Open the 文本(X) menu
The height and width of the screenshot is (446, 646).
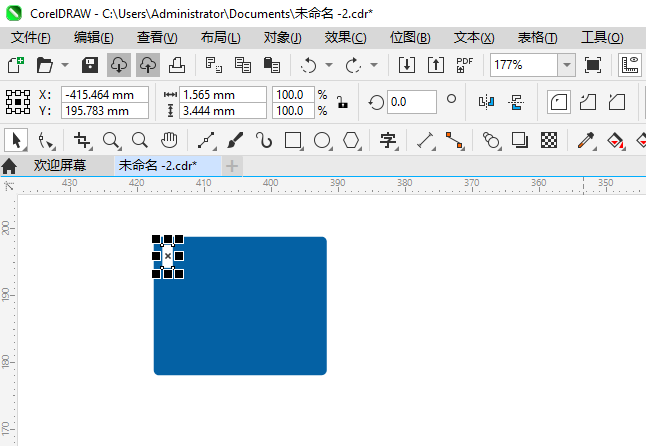pyautogui.click(x=474, y=38)
